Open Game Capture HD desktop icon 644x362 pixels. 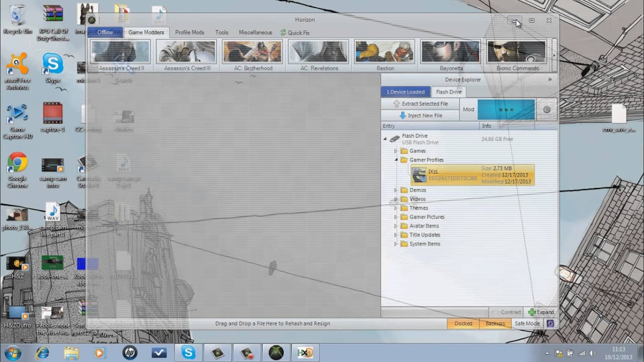(x=18, y=121)
